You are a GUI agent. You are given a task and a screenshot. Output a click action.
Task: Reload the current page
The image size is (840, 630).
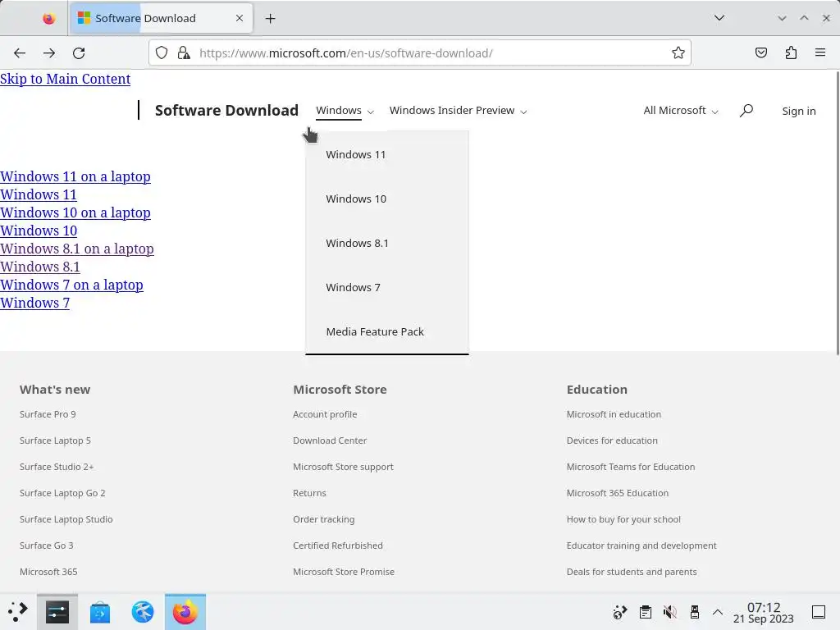(x=79, y=53)
